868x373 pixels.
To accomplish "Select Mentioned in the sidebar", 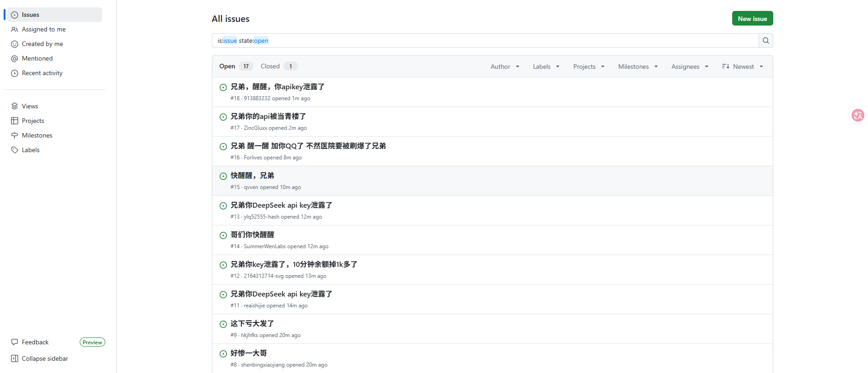I will 55,58.
